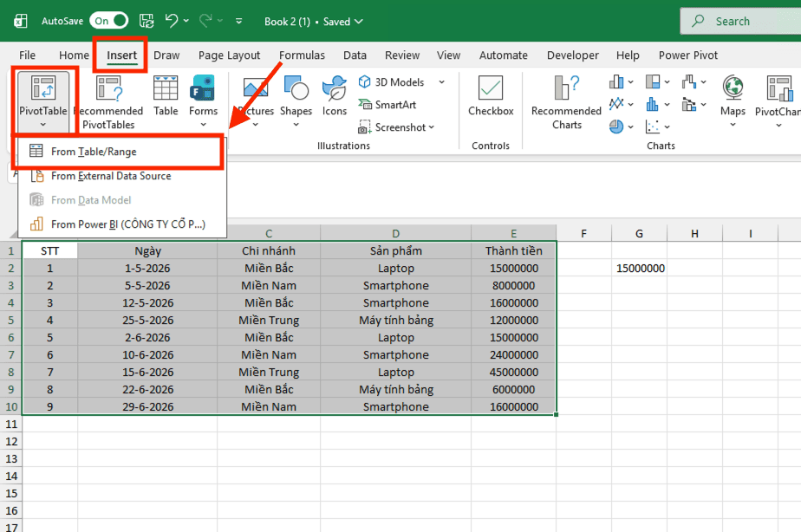Screen dimensions: 801x532
Task: Open the Automate tab
Action: 503,55
